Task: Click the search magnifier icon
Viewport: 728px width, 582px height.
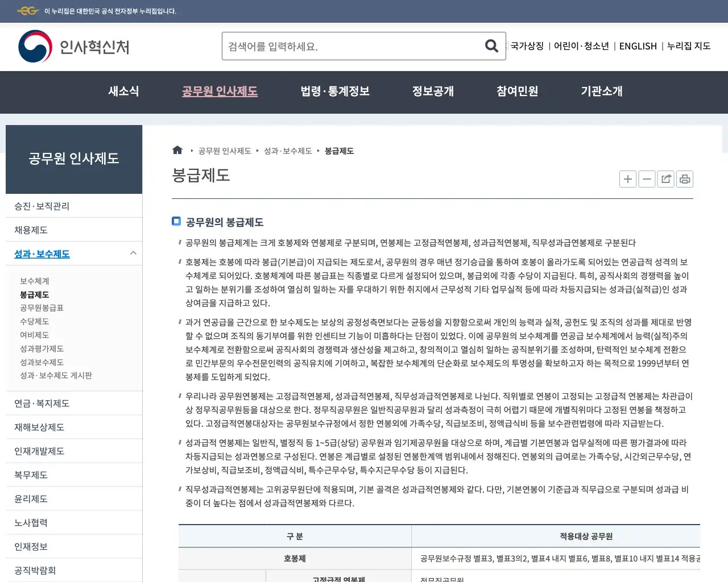Action: 491,46
